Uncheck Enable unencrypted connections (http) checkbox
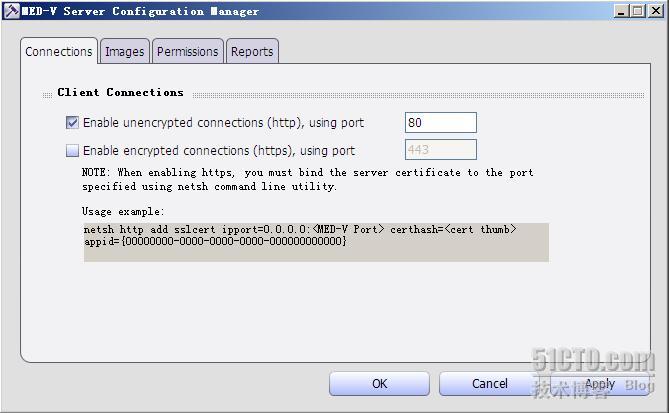 click(73, 123)
